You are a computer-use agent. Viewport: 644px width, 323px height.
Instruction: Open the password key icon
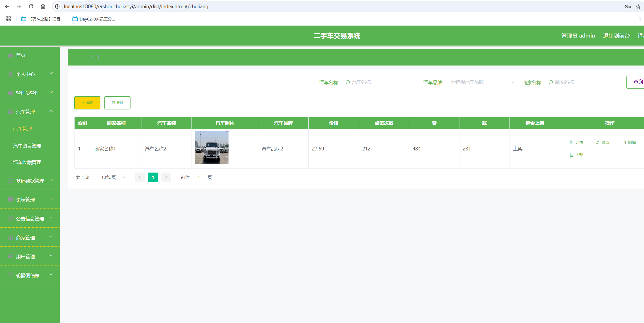tap(627, 7)
